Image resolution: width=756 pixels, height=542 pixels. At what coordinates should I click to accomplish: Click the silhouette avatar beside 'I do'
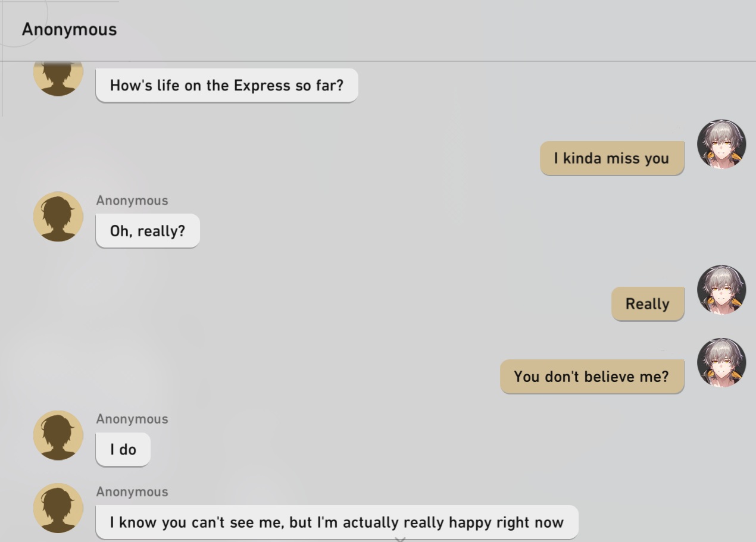point(58,435)
